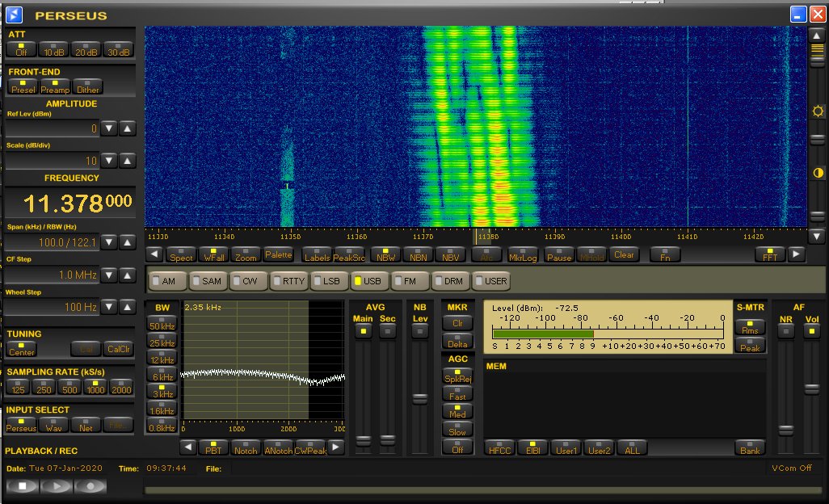Toggle Dither option
The height and width of the screenshot is (504, 829).
(88, 87)
